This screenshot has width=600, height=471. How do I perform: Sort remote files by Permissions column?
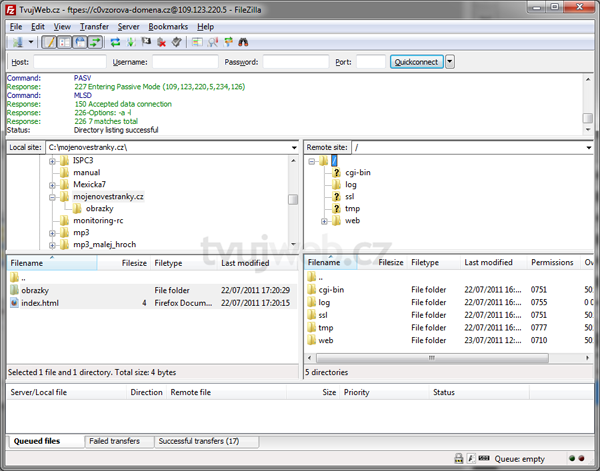click(552, 262)
